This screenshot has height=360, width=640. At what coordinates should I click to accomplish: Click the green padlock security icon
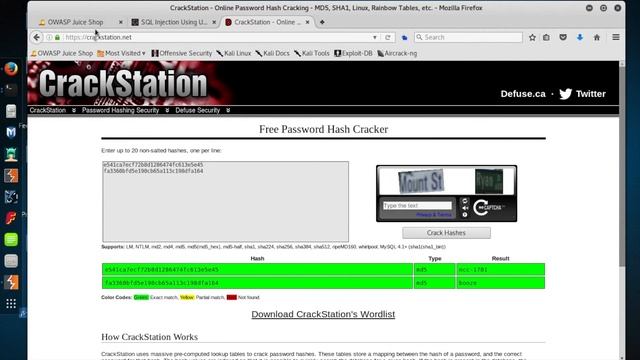[x=58, y=37]
